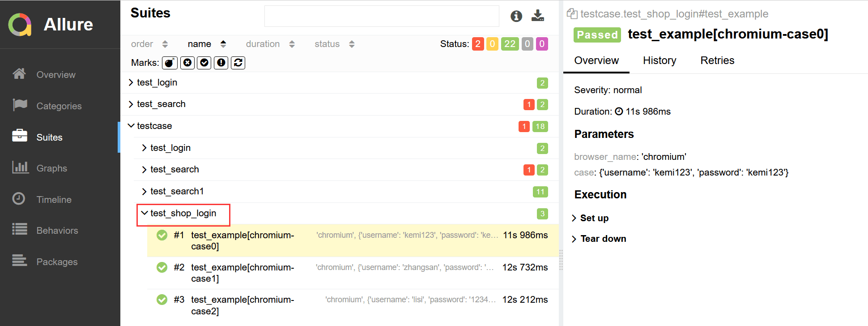The height and width of the screenshot is (326, 868).
Task: Toggle the retries mark filter
Action: click(238, 63)
